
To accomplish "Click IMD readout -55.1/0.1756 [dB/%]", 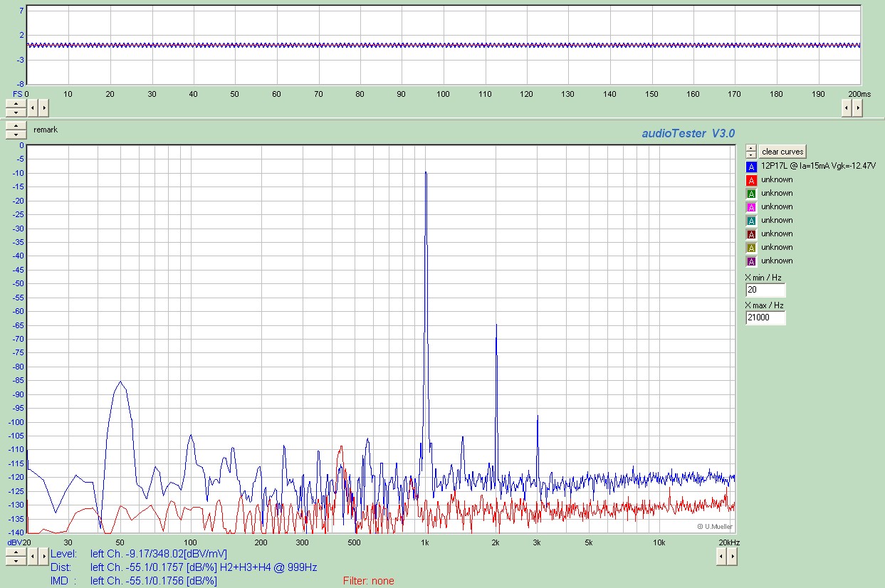I will [171, 581].
